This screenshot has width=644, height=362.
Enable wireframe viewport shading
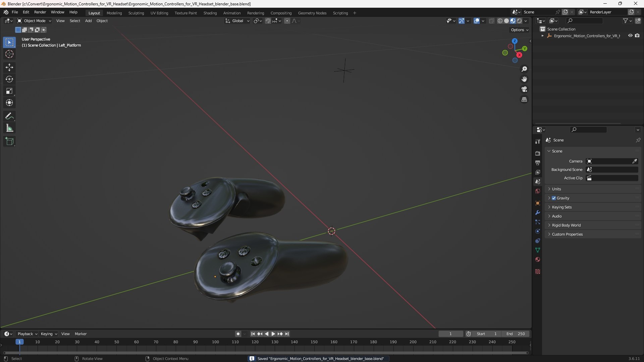[500, 21]
